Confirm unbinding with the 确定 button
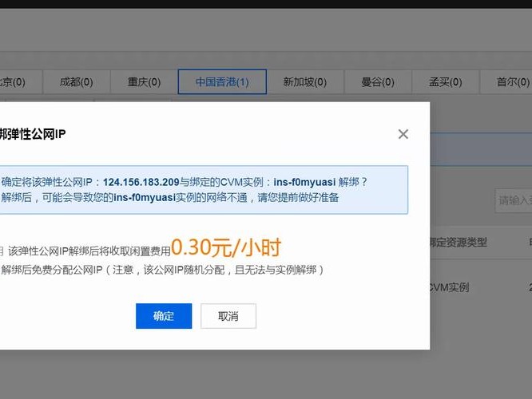Screen dimensions: 532x399 point(164,316)
